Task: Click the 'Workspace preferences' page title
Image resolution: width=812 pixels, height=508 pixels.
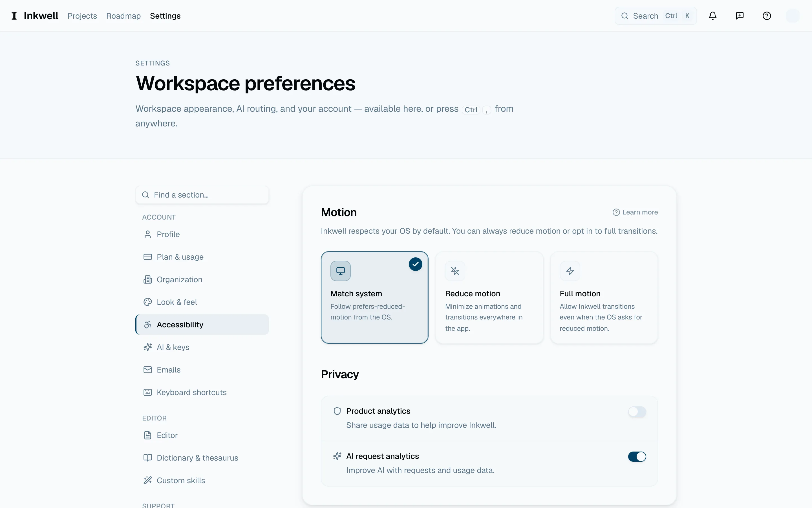Action: (245, 83)
